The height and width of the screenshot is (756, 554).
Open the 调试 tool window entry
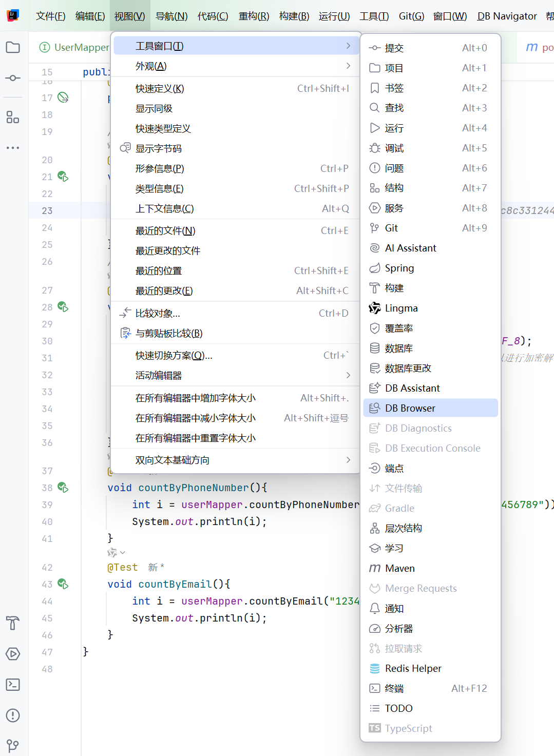click(x=430, y=148)
